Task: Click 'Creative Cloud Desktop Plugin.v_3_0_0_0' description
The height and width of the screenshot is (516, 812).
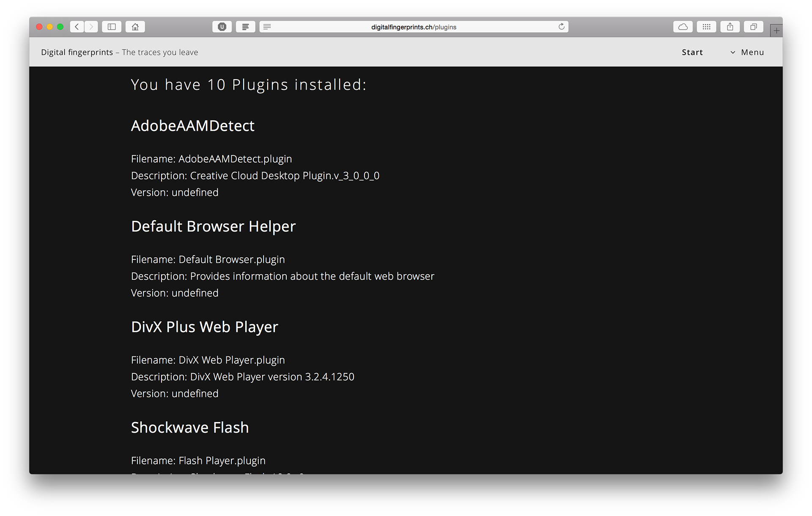Action: click(x=285, y=176)
